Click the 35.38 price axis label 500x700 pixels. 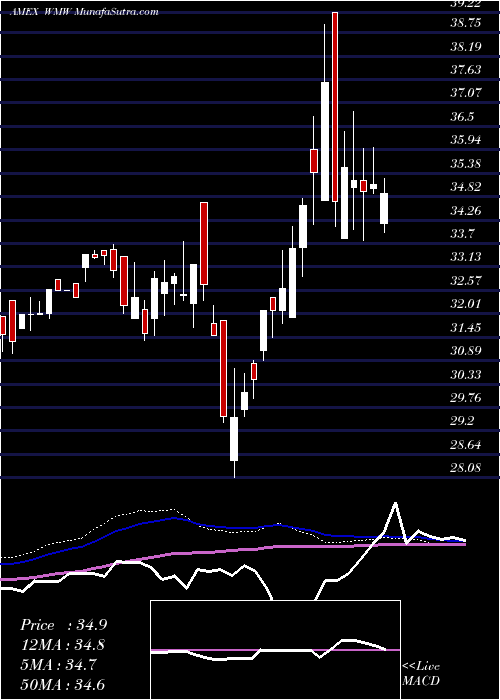(466, 164)
